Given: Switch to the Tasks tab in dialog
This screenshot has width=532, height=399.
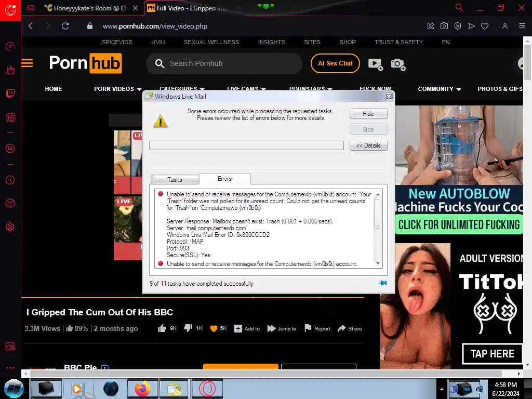Looking at the screenshot, I should (x=175, y=179).
